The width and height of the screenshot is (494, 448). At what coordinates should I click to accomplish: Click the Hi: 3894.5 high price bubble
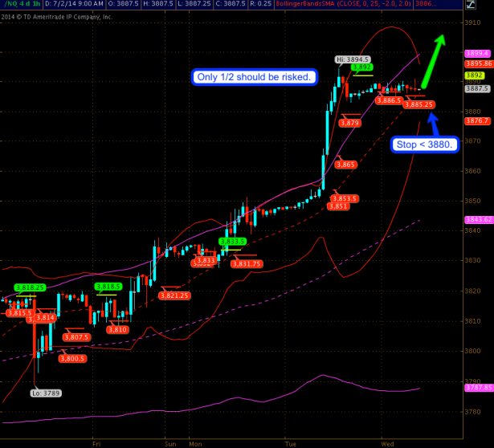[x=353, y=59]
